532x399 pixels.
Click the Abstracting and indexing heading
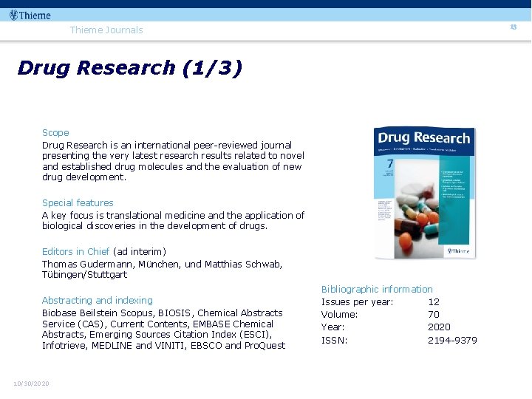(98, 300)
